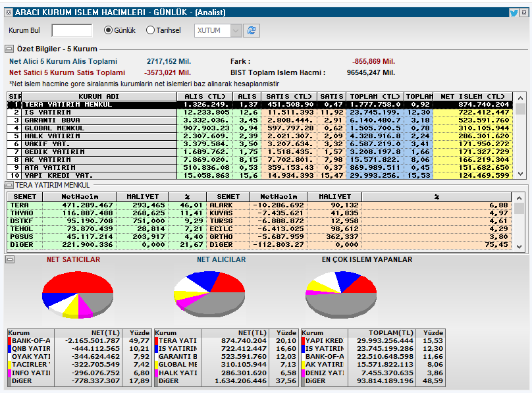Click the refresh icon next to XUTUM

(x=251, y=30)
